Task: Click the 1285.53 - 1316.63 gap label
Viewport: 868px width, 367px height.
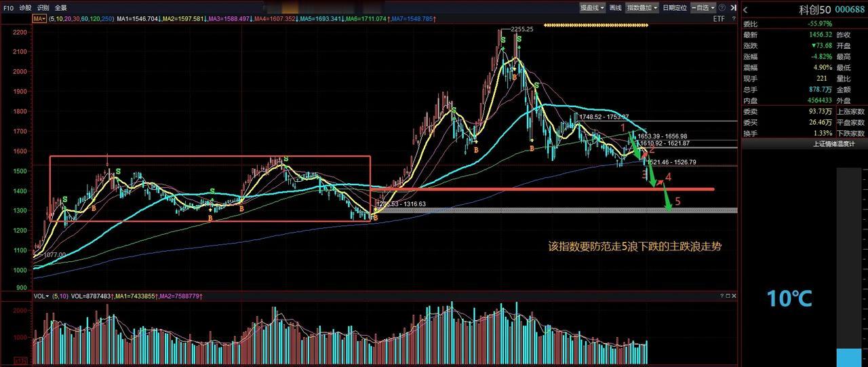Action: (401, 204)
